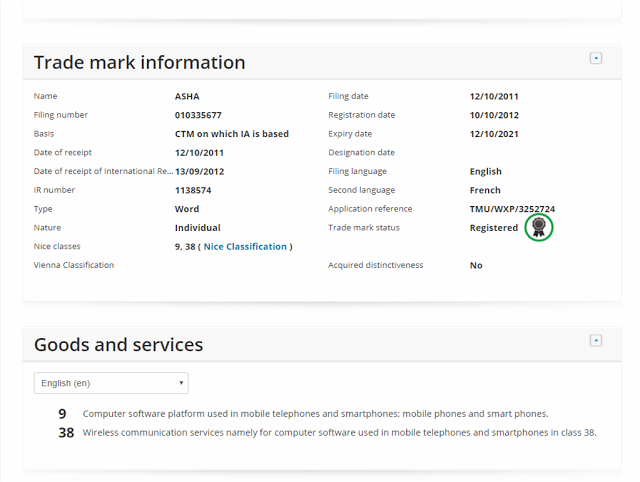Click the class 38 wireless communication services description
Image resolution: width=640 pixels, height=482 pixels.
(x=339, y=433)
